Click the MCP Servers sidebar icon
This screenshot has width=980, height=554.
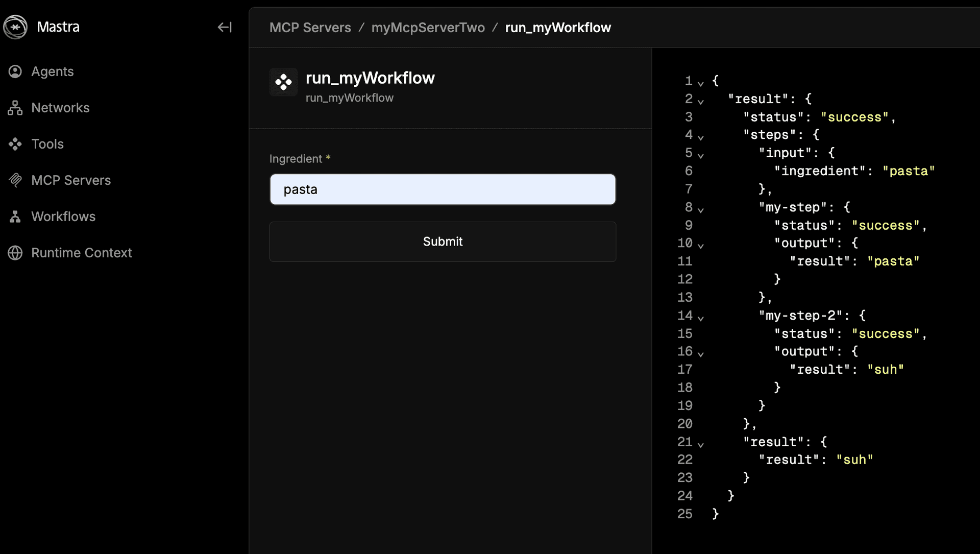(x=15, y=180)
